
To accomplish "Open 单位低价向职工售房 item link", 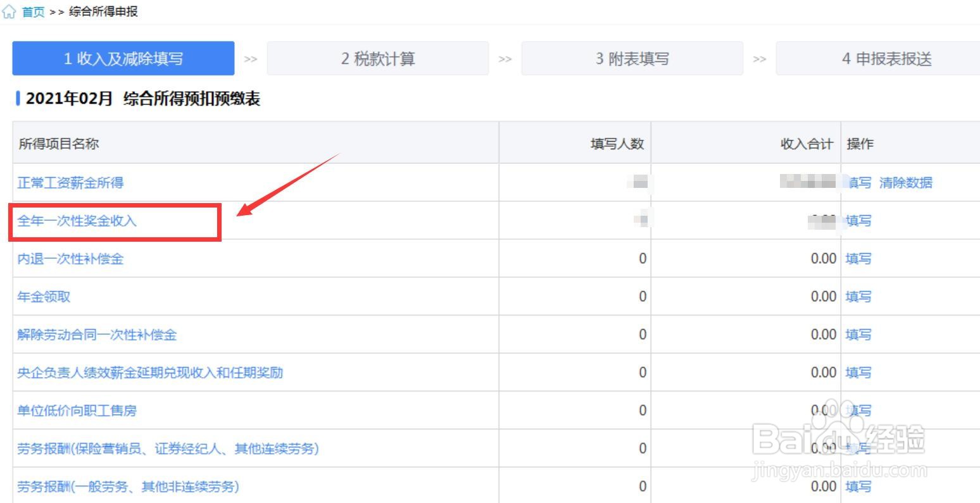I will (77, 411).
